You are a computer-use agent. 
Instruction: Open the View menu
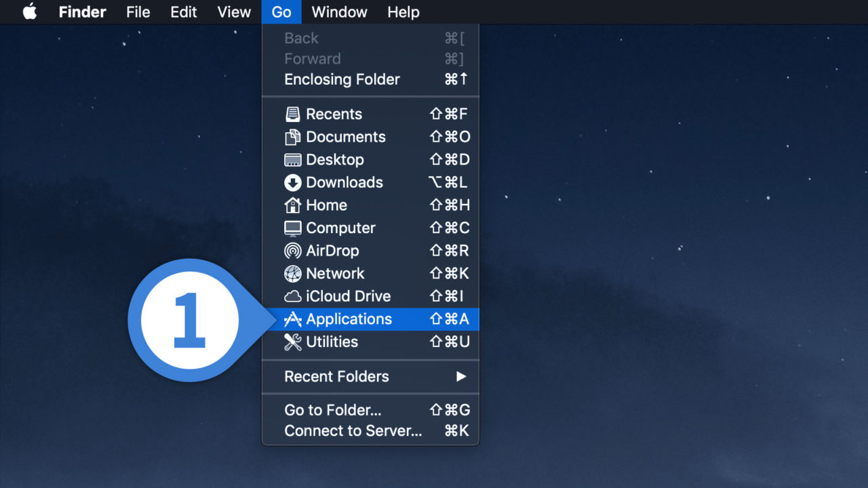tap(234, 12)
